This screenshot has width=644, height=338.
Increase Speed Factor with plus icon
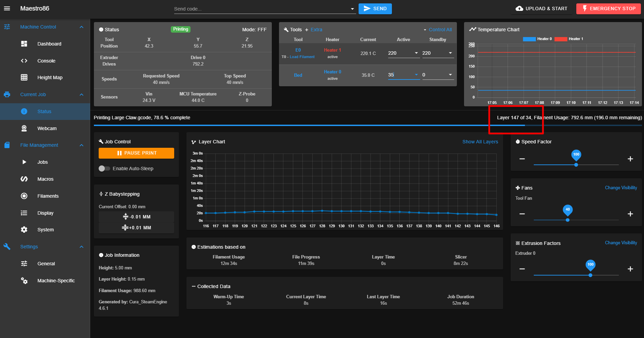click(x=630, y=159)
